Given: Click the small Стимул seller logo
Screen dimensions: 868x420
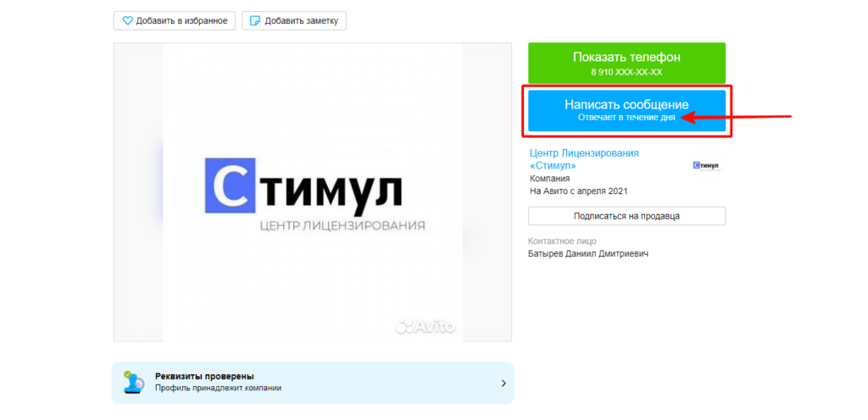Looking at the screenshot, I should [706, 165].
